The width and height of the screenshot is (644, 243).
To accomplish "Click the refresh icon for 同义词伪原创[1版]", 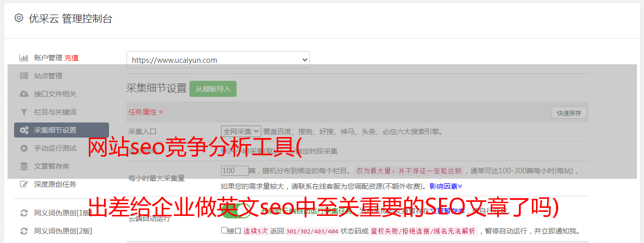I will pos(24,213).
